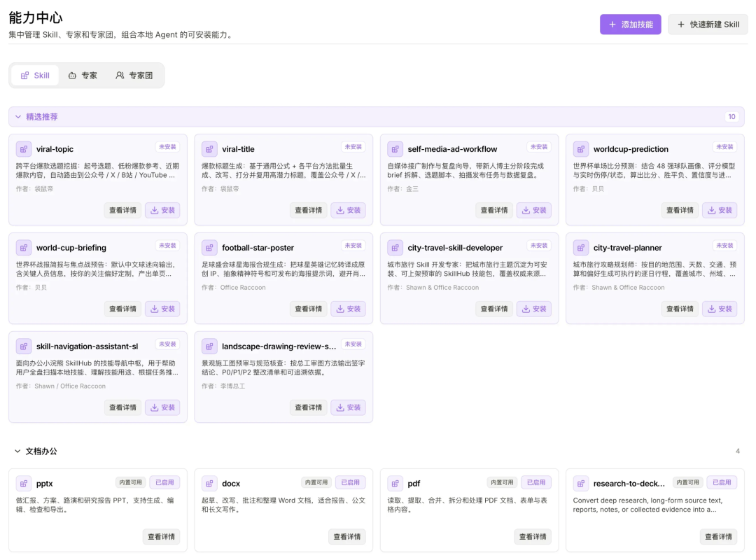
Task: Click the skill-navigation-assistant-sl skill icon
Action: [x=24, y=346]
